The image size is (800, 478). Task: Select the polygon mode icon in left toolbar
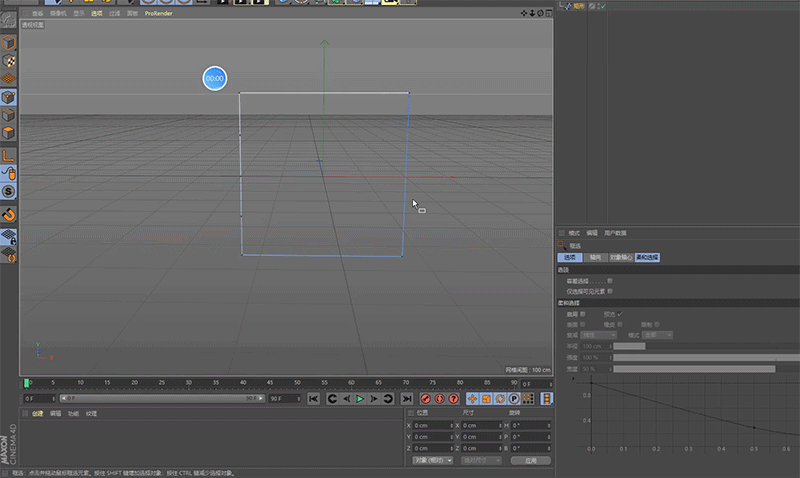click(x=8, y=132)
